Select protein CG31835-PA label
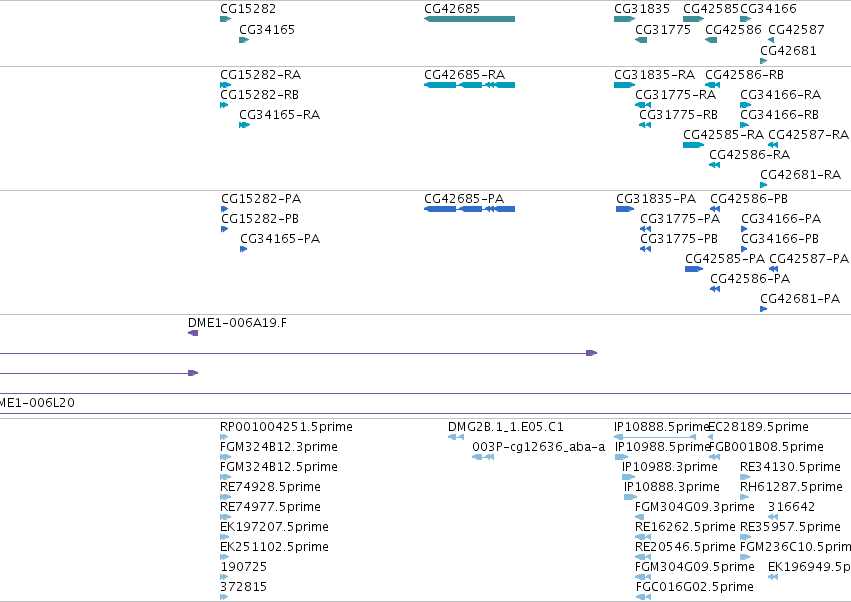Image resolution: width=851 pixels, height=602 pixels. pyautogui.click(x=656, y=199)
